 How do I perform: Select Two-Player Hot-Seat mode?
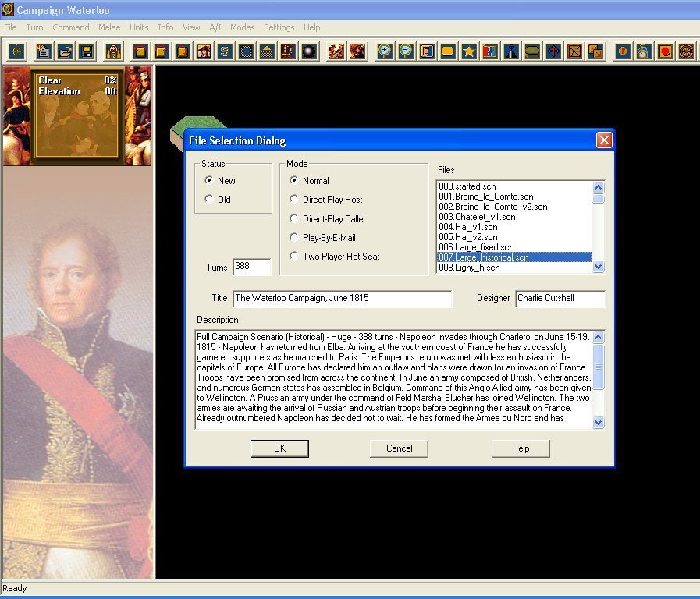[x=294, y=257]
